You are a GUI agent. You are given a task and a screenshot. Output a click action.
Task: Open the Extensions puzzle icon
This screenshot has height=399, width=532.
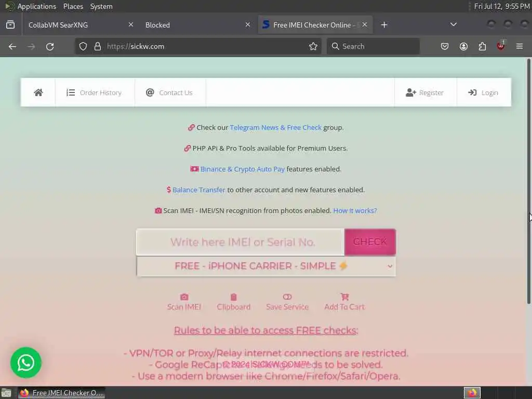pyautogui.click(x=482, y=46)
